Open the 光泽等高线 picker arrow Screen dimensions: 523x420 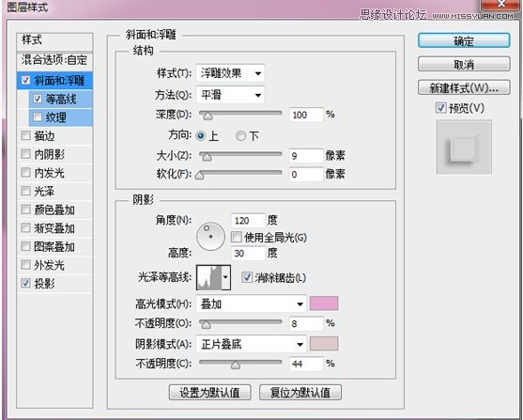pyautogui.click(x=225, y=277)
